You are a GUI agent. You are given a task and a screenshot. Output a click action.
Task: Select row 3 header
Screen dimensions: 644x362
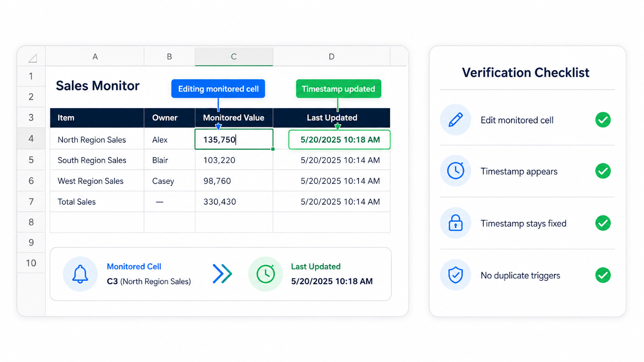point(31,117)
